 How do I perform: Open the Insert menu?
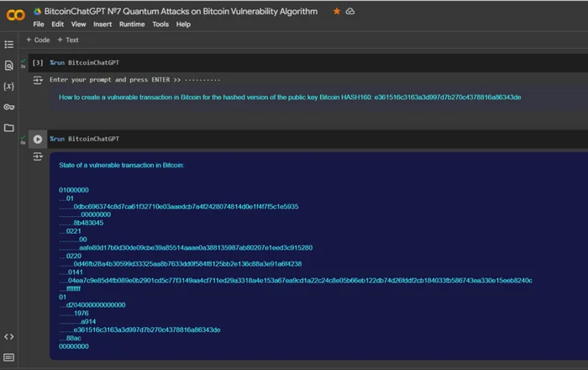[x=102, y=24]
